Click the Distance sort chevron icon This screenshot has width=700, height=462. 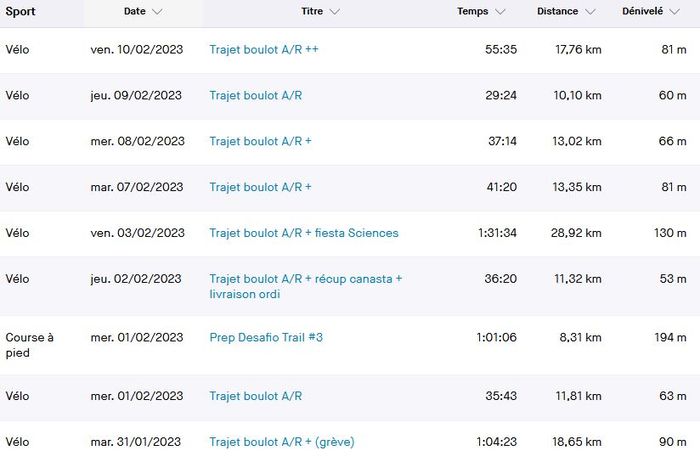[591, 12]
